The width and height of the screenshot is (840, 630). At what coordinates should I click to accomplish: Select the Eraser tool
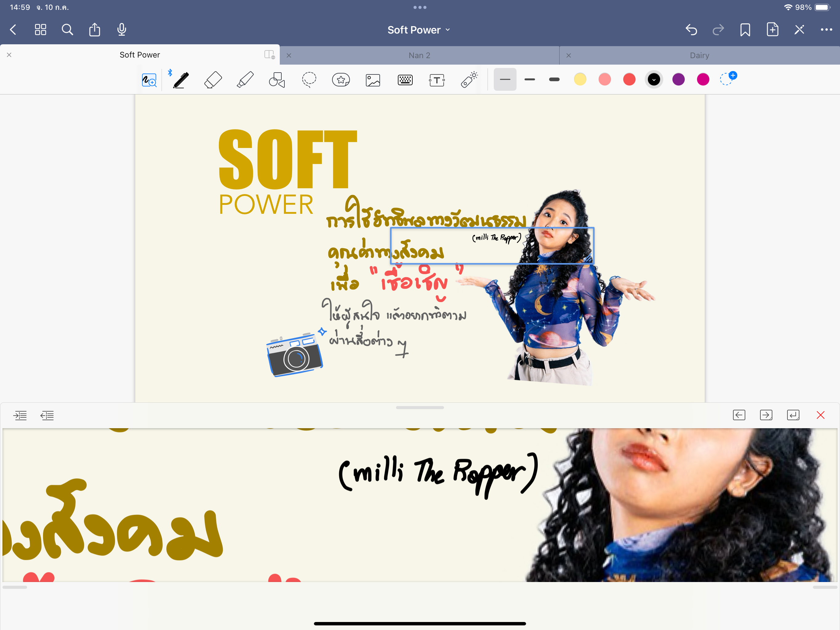click(213, 80)
